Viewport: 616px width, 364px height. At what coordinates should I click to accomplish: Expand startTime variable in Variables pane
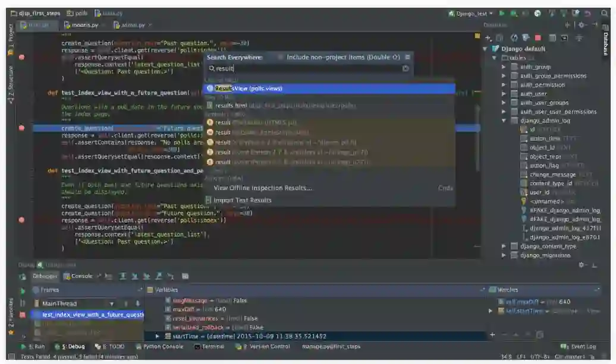[157, 336]
